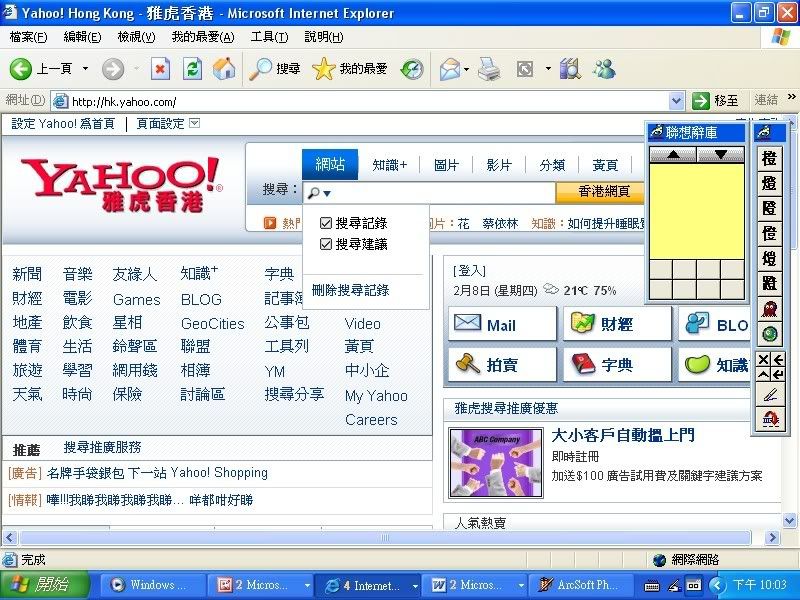Image resolution: width=800 pixels, height=600 pixels.
Task: Click the taskbar keyboard tray icon
Action: pos(652,586)
